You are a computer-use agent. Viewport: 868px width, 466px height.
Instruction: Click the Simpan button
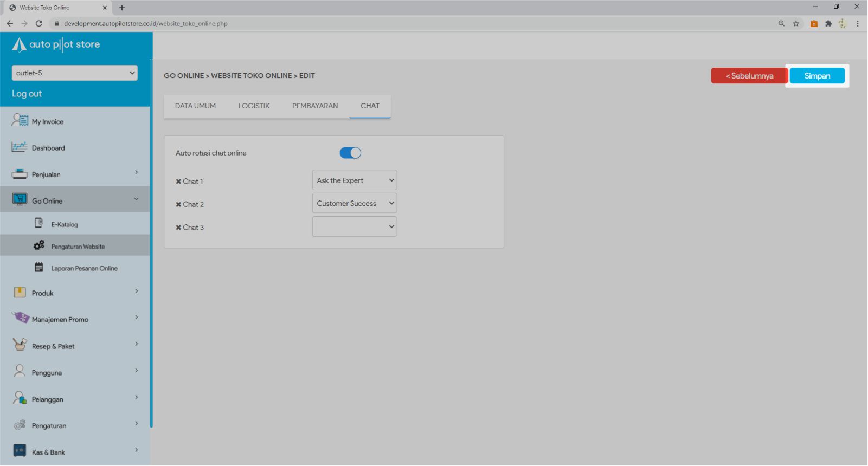pos(817,76)
